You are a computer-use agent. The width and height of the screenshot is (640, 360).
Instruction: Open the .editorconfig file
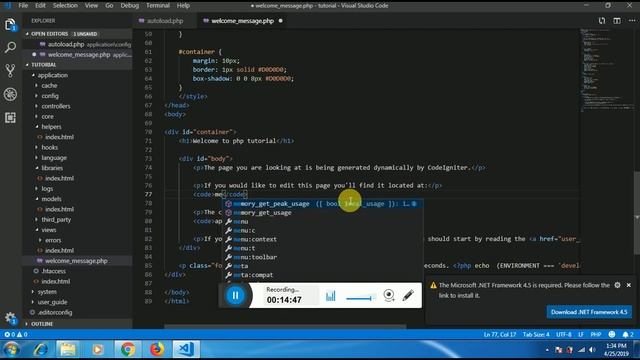55,312
